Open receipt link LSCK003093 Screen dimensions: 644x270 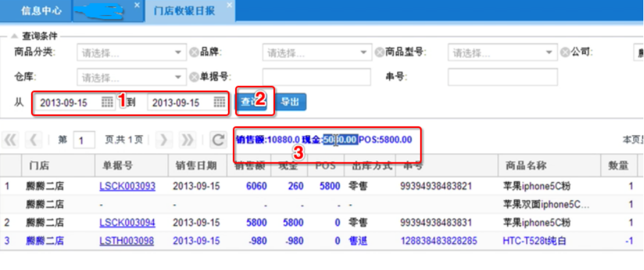point(127,186)
